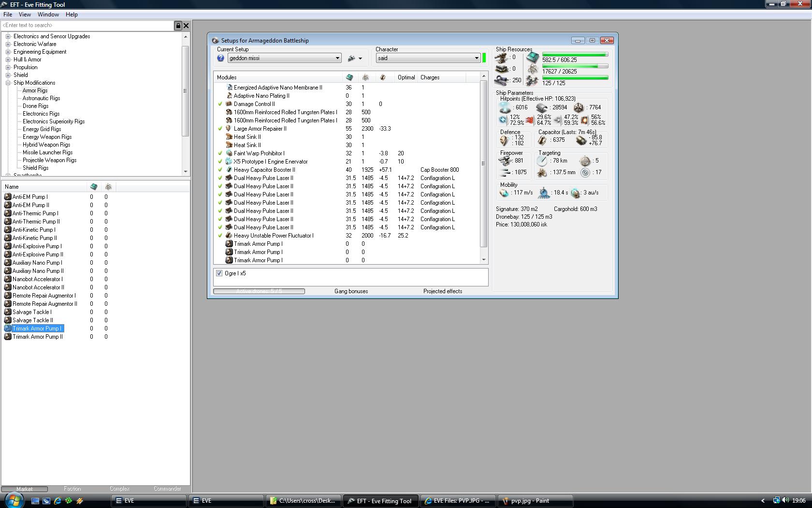Screen dimensions: 812x508
Task: Click the CPU icon beside 582.5 / 606.25
Action: click(x=532, y=58)
